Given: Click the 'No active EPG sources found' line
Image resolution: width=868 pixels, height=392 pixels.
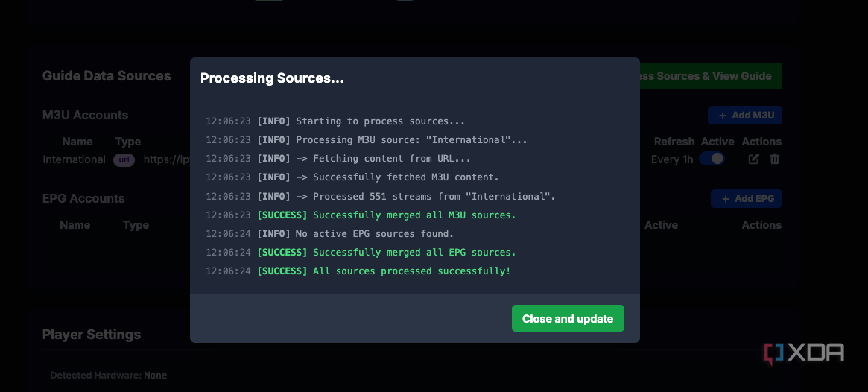Looking at the screenshot, I should pos(374,234).
